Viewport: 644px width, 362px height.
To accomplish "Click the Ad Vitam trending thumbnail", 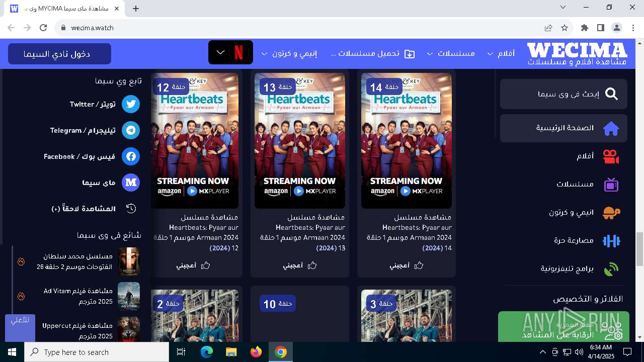I will [x=129, y=297].
